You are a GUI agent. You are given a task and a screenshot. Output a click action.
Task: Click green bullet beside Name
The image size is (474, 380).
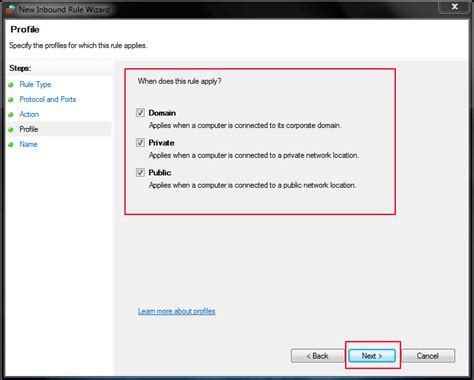click(11, 144)
